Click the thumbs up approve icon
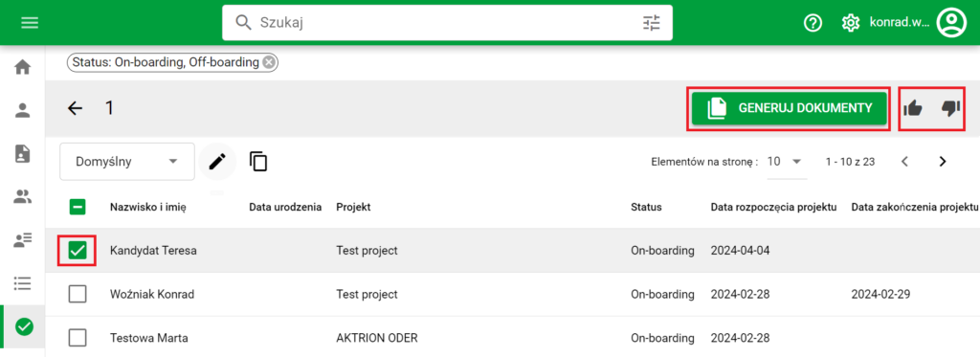 pyautogui.click(x=913, y=108)
